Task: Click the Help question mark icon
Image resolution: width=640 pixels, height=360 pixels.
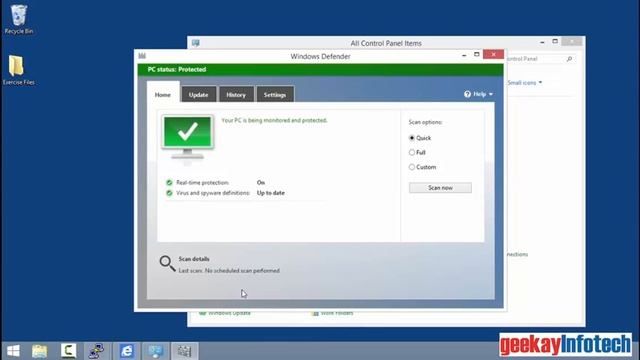Action: 467,94
